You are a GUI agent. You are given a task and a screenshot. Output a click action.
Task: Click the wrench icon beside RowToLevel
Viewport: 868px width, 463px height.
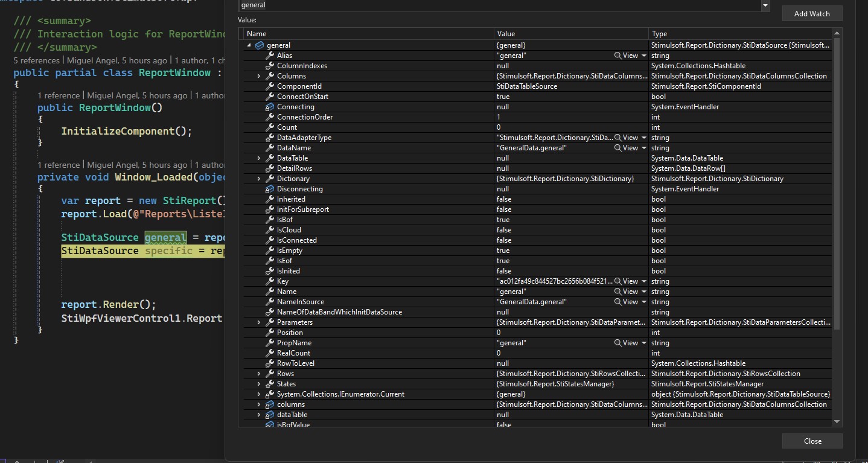tap(270, 363)
